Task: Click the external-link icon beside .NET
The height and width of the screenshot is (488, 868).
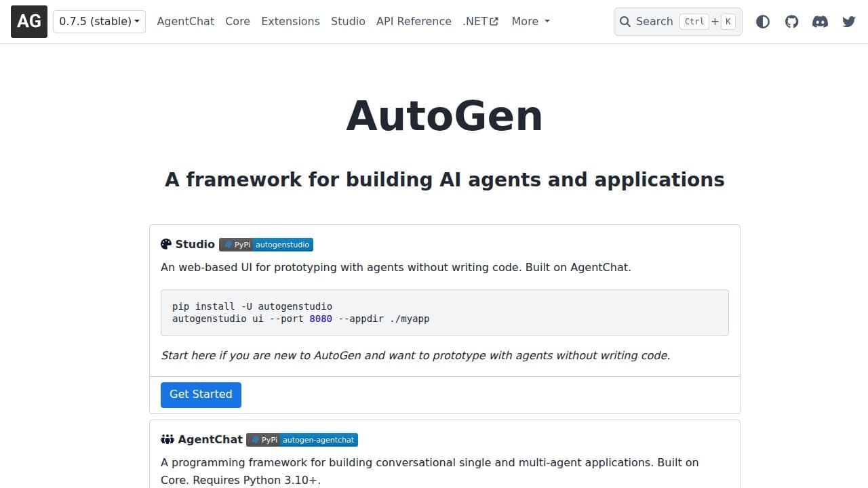Action: click(x=494, y=22)
